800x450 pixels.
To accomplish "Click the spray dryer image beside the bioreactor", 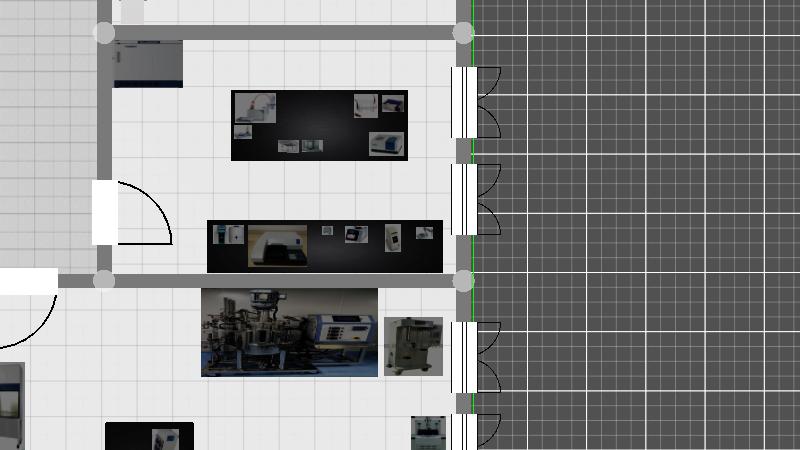I will (413, 346).
